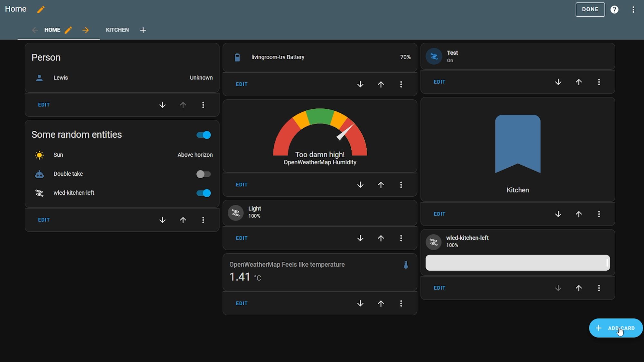Switch to the KITCHEN tab
The image size is (644, 362).
117,30
